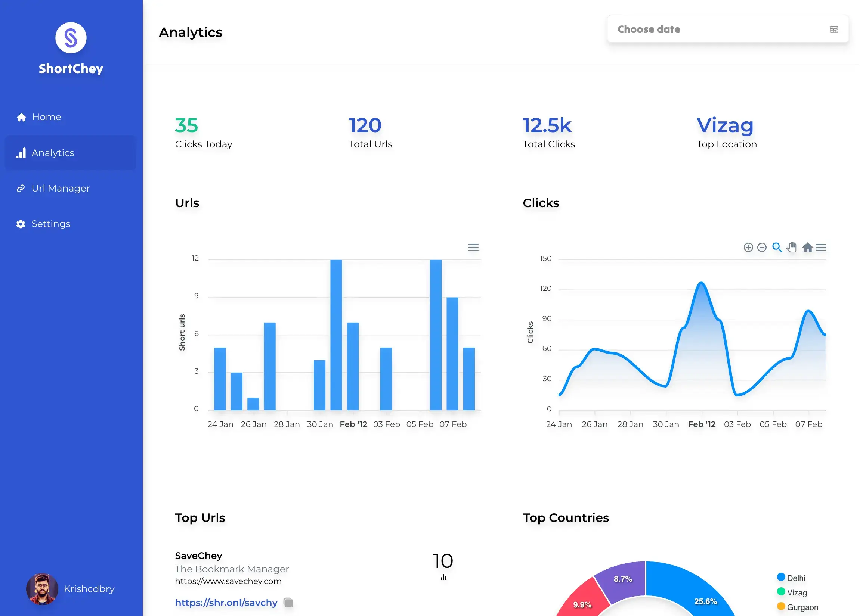This screenshot has width=863, height=616.
Task: Open the Home page in sidebar
Action: [71, 117]
